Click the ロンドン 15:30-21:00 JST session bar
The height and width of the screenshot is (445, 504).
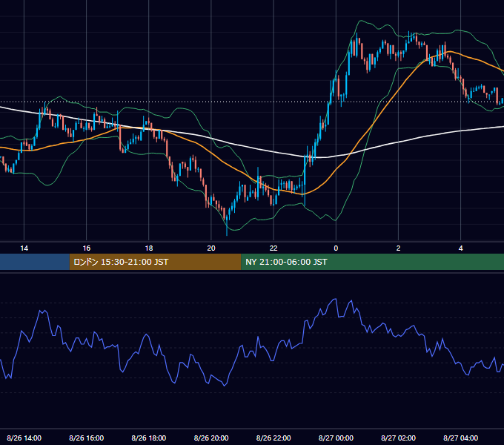[x=155, y=262]
